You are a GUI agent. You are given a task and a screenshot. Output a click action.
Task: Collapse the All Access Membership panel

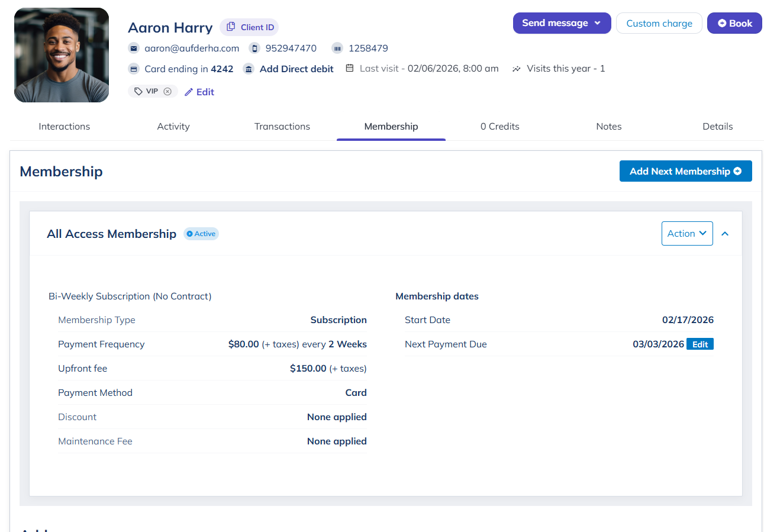tap(725, 234)
